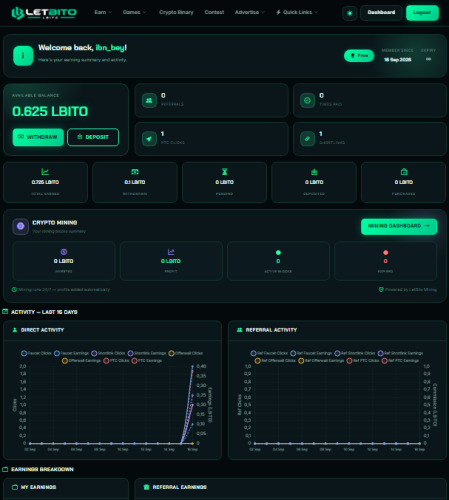Log out using the Logout button
This screenshot has width=449, height=500.
point(422,13)
